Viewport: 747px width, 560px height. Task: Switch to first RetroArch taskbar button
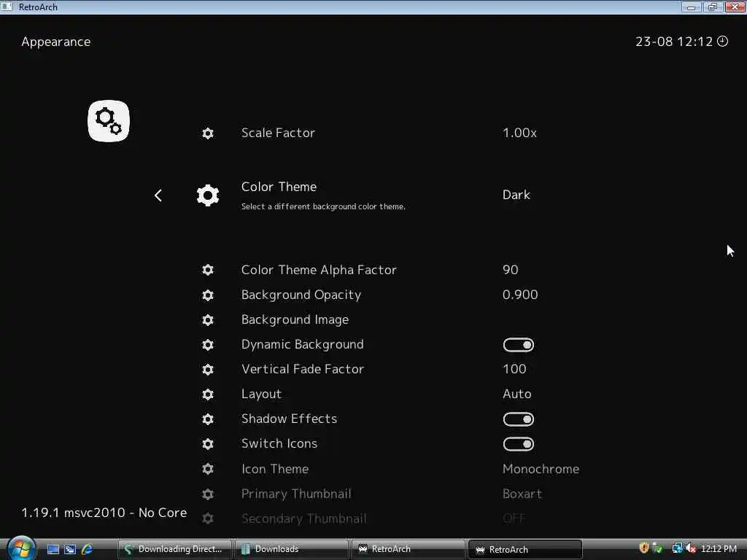click(409, 549)
